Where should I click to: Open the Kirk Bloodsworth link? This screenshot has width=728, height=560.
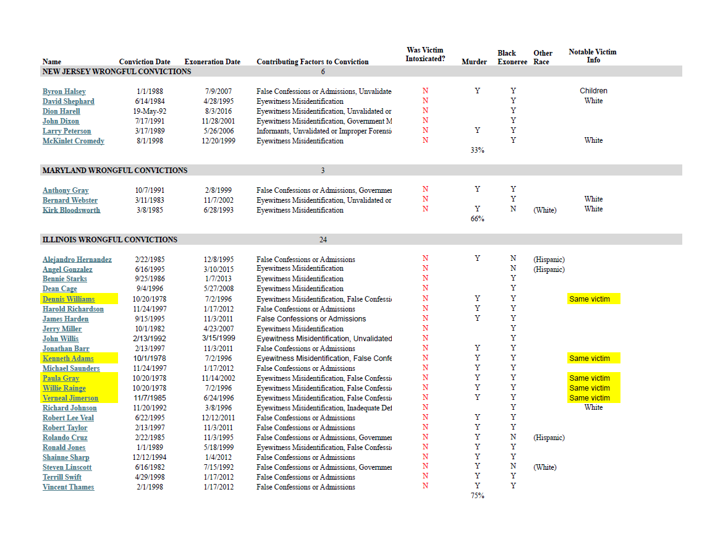[72, 210]
